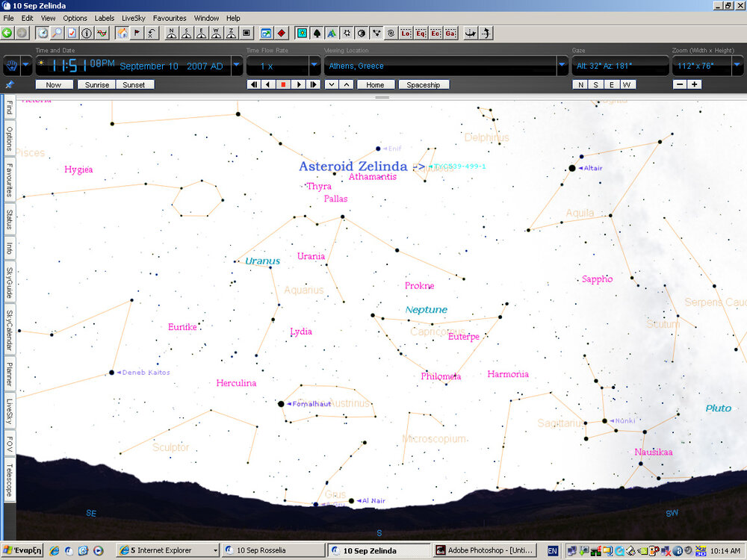Toggle the Eq equatorial grid button
The width and height of the screenshot is (747, 560).
pyautogui.click(x=421, y=33)
